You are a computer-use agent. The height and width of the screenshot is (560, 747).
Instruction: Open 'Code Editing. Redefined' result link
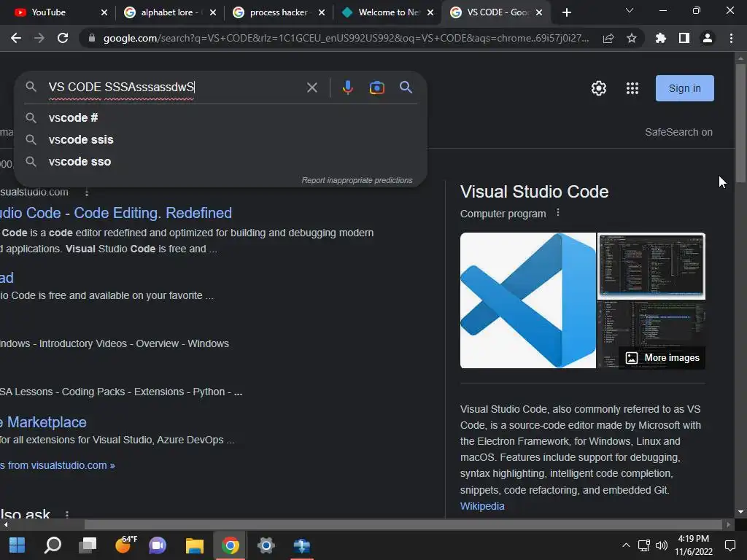[116, 213]
